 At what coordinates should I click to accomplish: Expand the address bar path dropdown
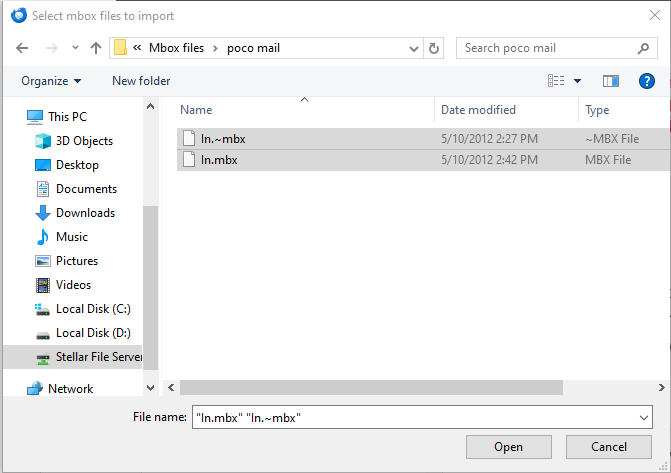[414, 48]
